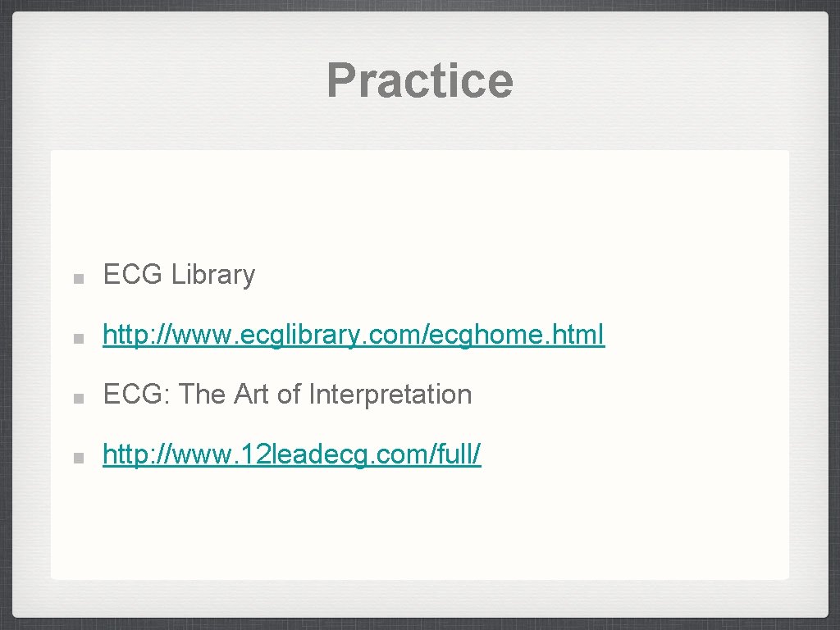Click the word "ECG" in the first bullet
Screen dimensions: 840x630
(133, 275)
